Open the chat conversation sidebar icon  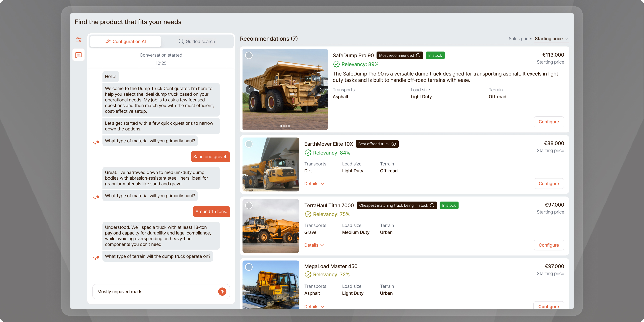[78, 55]
